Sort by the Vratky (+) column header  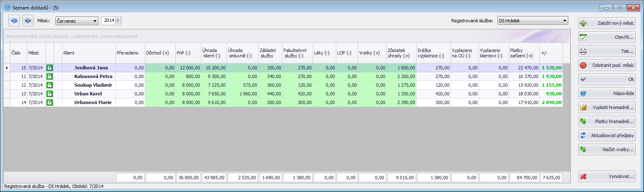pos(372,53)
